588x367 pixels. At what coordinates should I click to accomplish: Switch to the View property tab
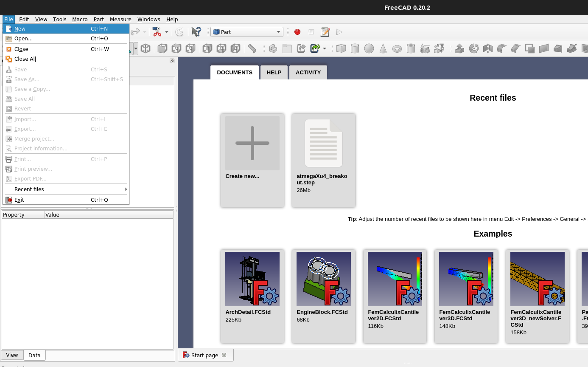click(x=12, y=355)
